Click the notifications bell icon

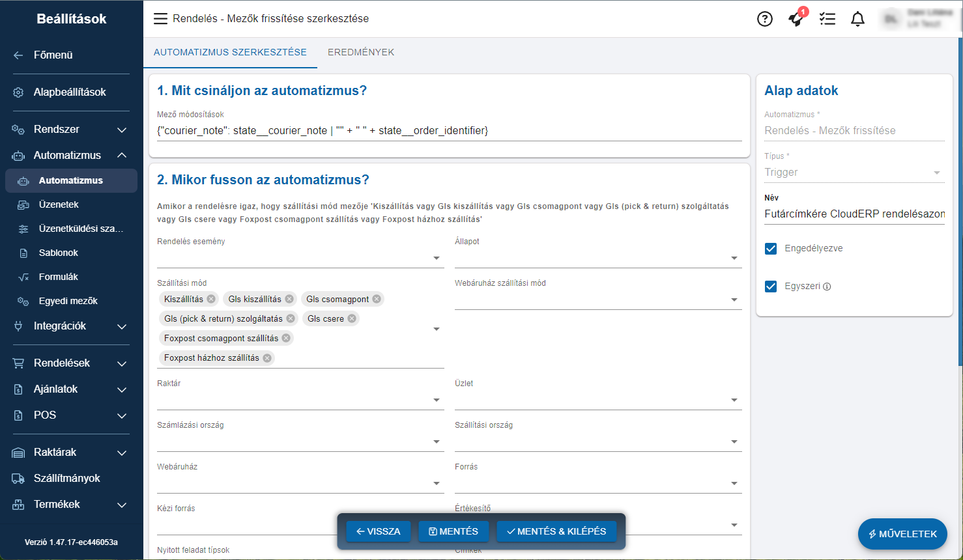(x=857, y=19)
